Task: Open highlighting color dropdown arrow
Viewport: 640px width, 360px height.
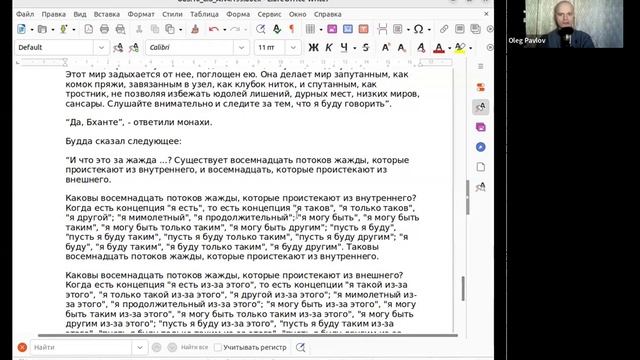Action: pyautogui.click(x=471, y=48)
